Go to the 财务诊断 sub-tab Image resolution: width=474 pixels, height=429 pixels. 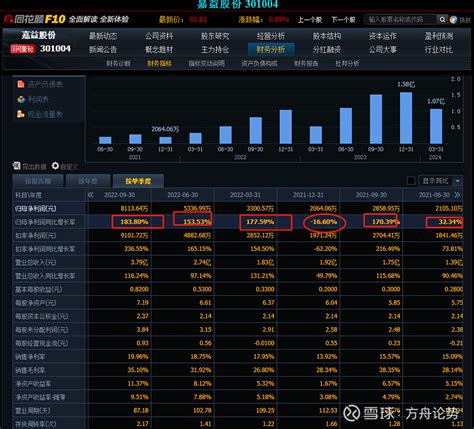point(118,63)
